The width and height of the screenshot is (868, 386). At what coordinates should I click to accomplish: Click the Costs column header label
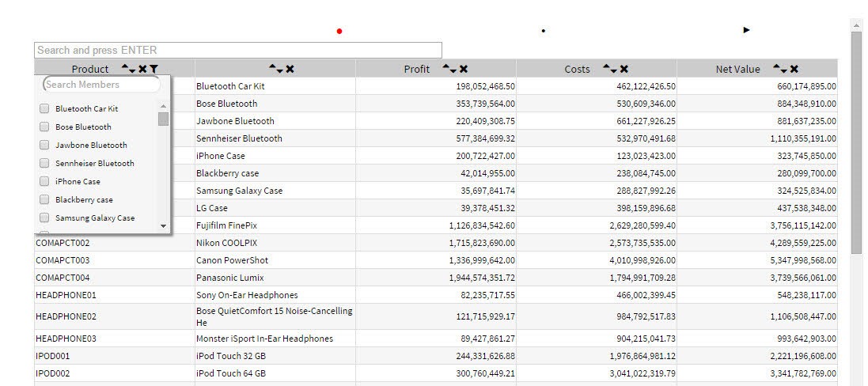click(x=577, y=70)
